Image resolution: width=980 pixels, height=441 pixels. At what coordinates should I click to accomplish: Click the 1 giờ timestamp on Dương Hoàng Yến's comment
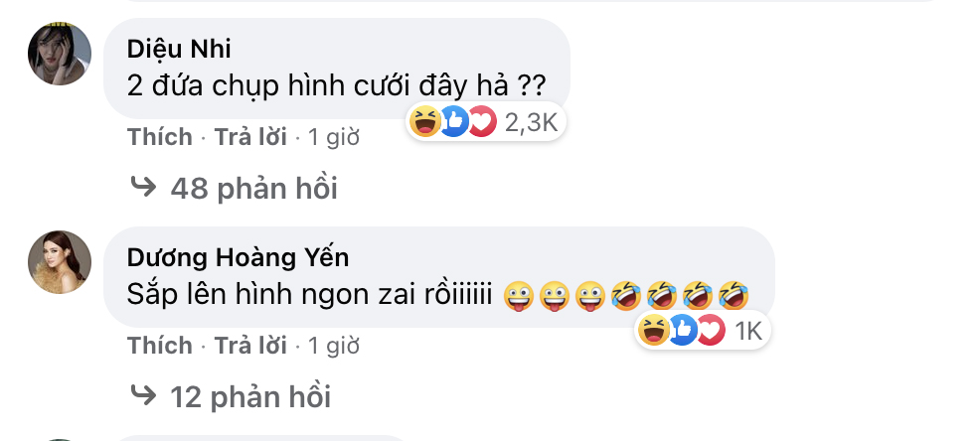click(x=334, y=346)
